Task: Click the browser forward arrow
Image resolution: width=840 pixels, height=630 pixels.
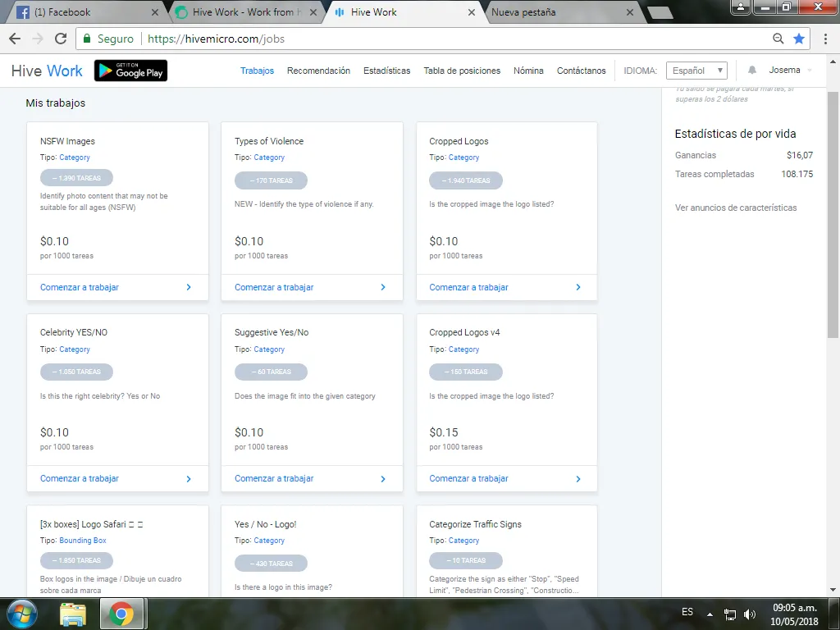Action: (x=38, y=39)
